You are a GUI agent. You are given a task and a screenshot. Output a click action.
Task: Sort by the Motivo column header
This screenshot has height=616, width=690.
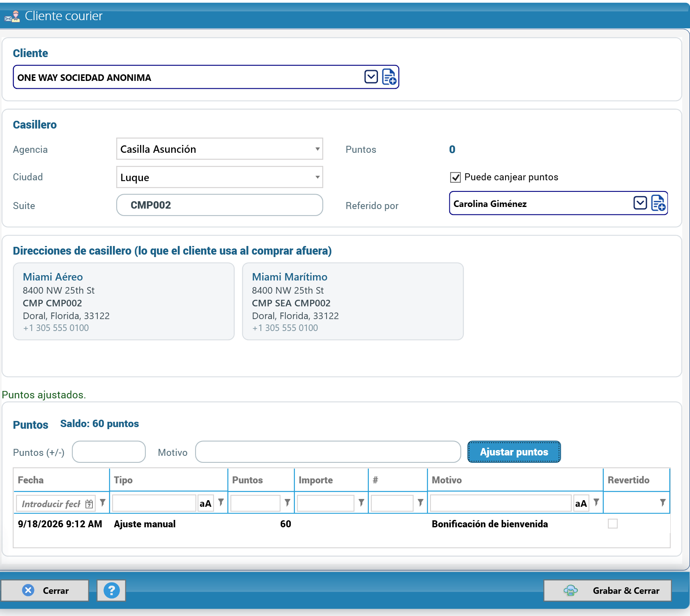pyautogui.click(x=515, y=480)
